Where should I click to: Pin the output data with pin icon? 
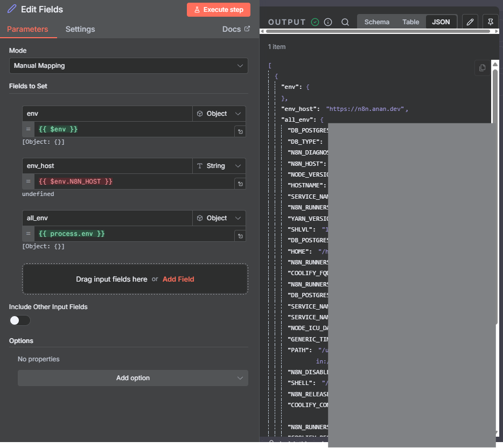[490, 22]
